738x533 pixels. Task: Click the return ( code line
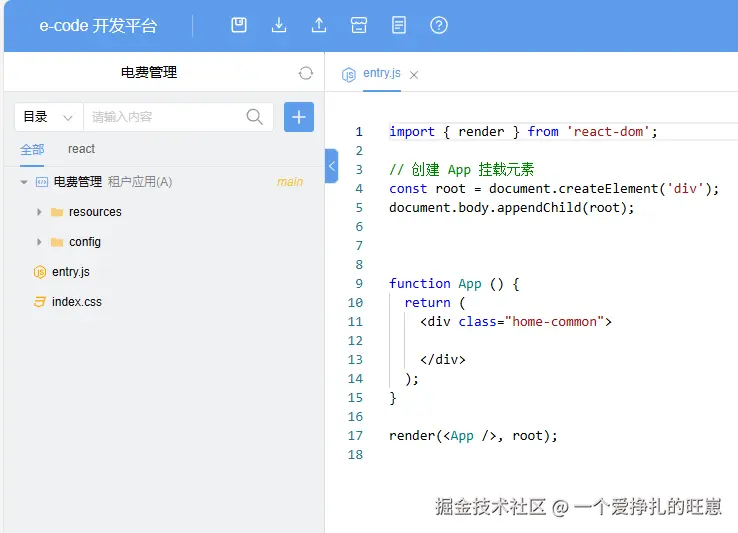(435, 303)
